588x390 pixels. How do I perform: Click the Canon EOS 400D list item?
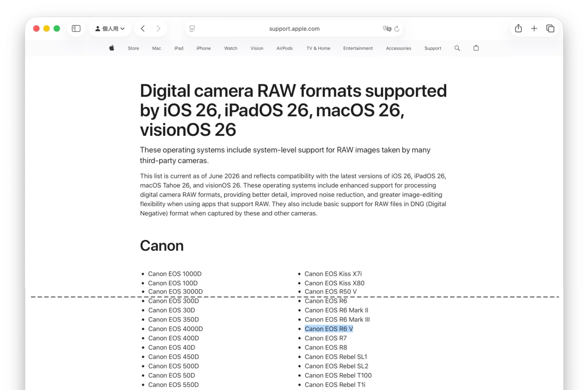tap(173, 338)
